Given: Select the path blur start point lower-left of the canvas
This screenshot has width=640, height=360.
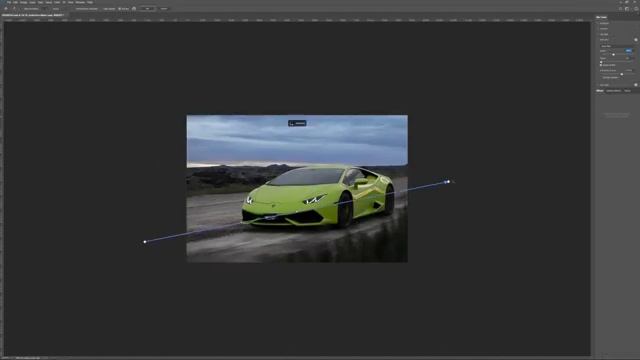Looking at the screenshot, I should (x=145, y=242).
